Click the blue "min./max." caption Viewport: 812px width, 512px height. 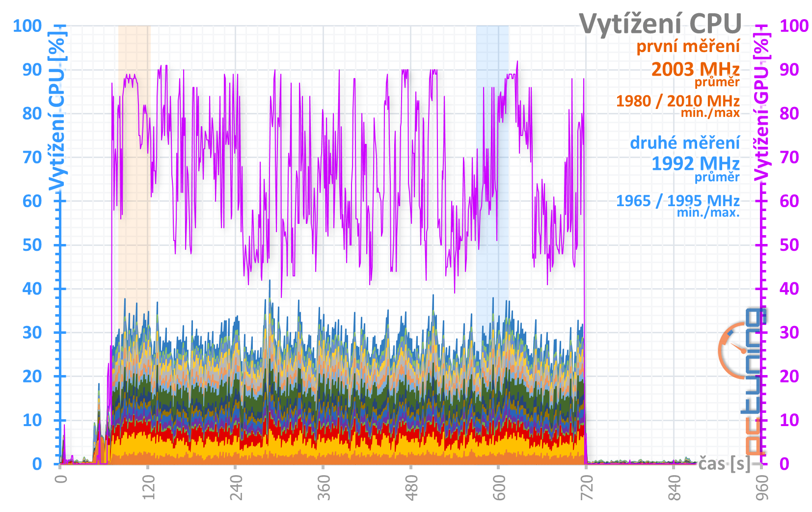[x=708, y=213]
